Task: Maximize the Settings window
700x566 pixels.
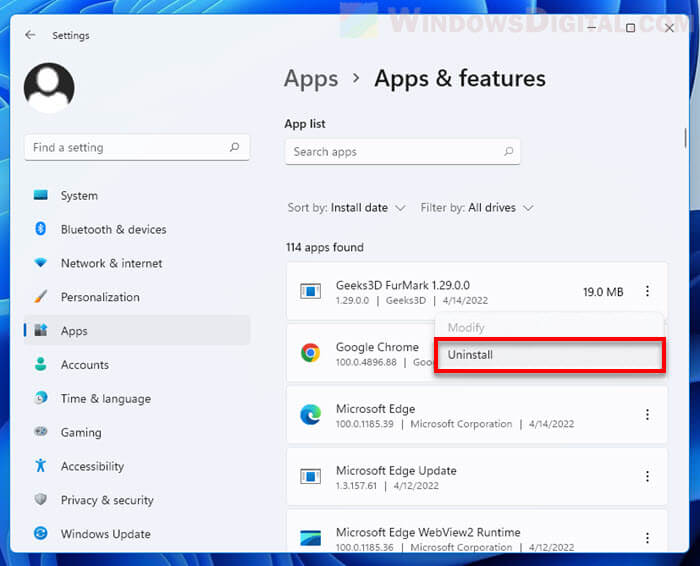Action: (630, 28)
